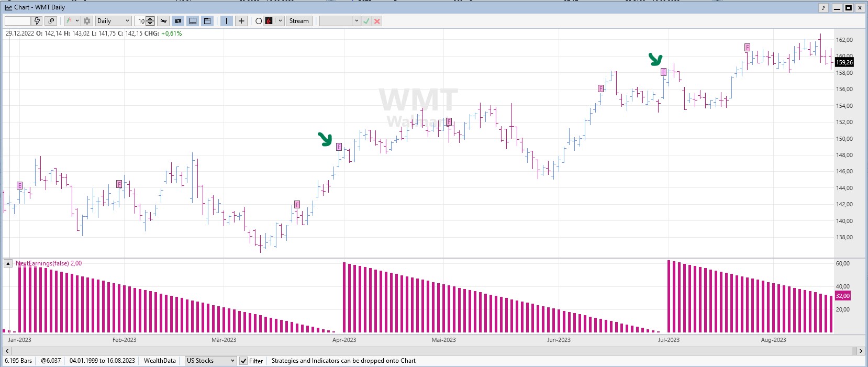The image size is (868, 367).
Task: Open the Daily scale dropdown
Action: click(x=113, y=21)
